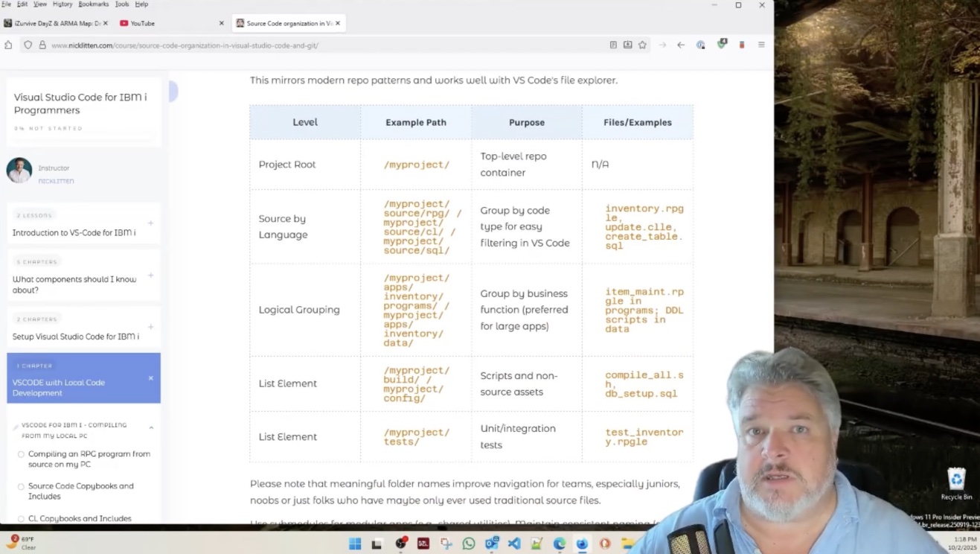The image size is (980, 554).
Task: Open the Bookmarks menu
Action: 94,4
